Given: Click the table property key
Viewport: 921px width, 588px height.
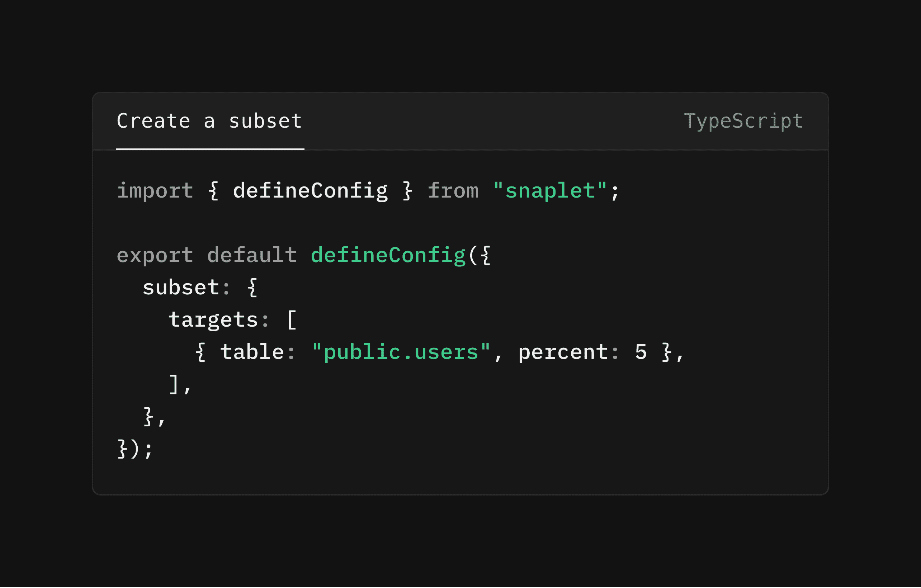Looking at the screenshot, I should [252, 352].
